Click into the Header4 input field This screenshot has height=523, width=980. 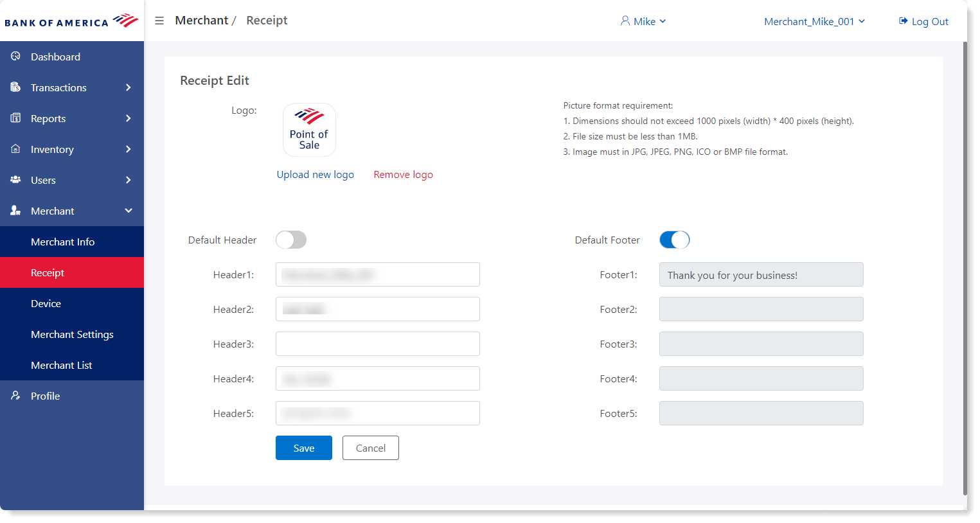click(378, 378)
